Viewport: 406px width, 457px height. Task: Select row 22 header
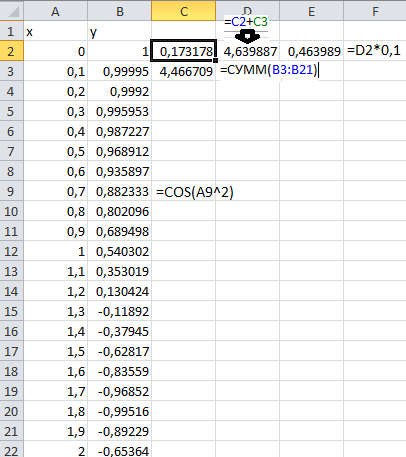point(12,450)
